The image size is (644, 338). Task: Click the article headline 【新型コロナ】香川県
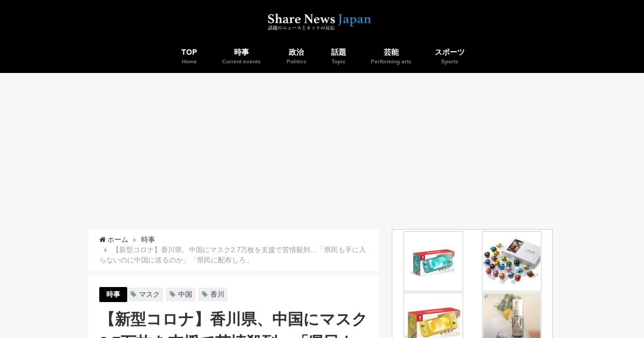pos(233,324)
